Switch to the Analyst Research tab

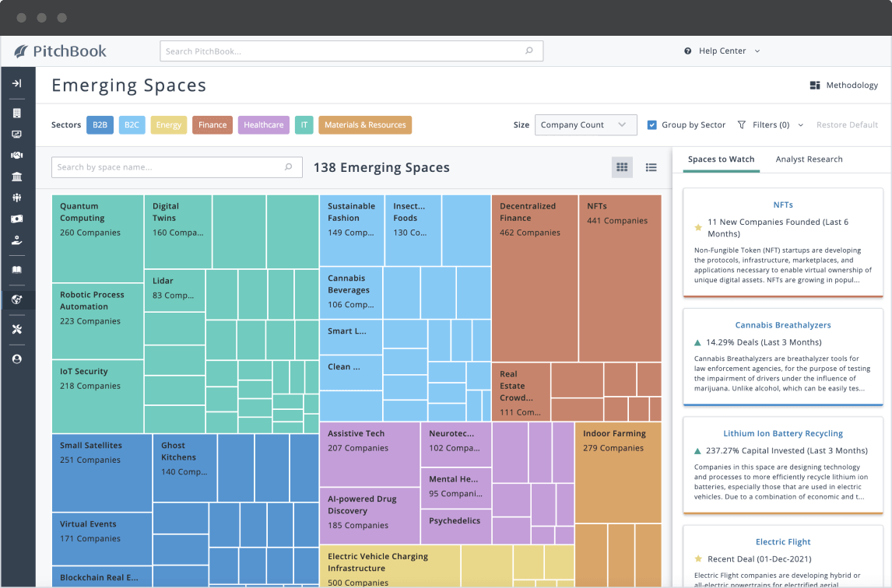[x=809, y=159]
